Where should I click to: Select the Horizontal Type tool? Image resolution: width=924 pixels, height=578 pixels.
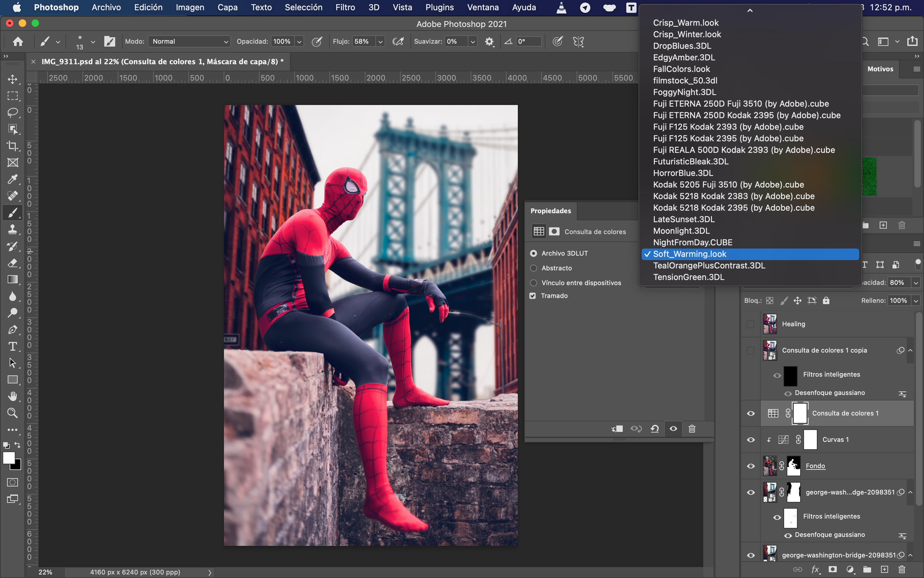tap(13, 346)
